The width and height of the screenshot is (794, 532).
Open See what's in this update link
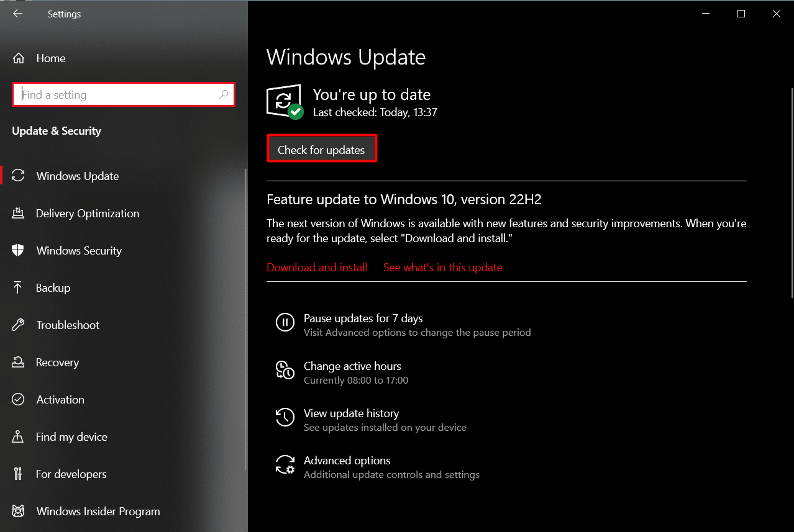[443, 268]
